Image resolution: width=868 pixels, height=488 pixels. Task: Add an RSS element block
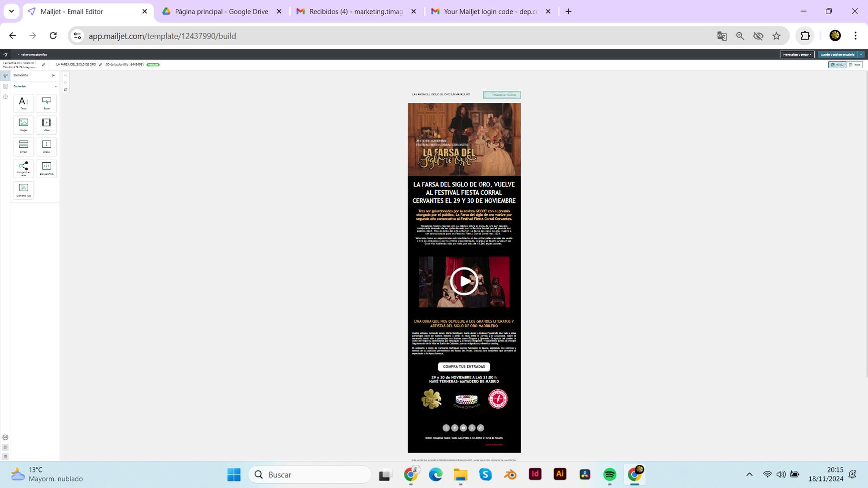pyautogui.click(x=24, y=190)
